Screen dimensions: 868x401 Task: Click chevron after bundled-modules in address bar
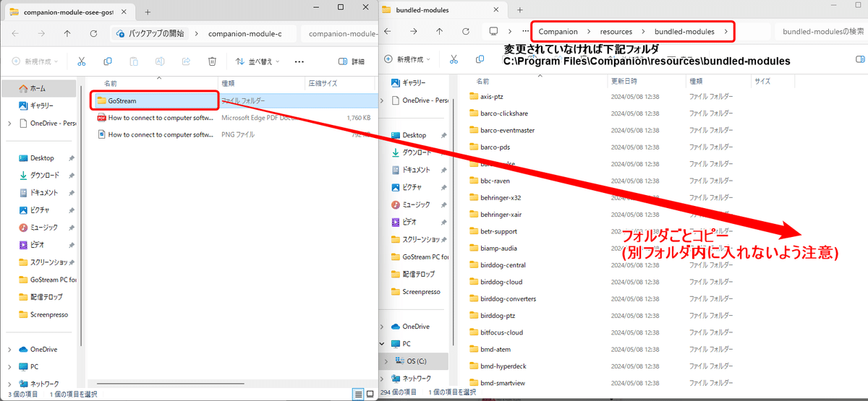tap(726, 32)
